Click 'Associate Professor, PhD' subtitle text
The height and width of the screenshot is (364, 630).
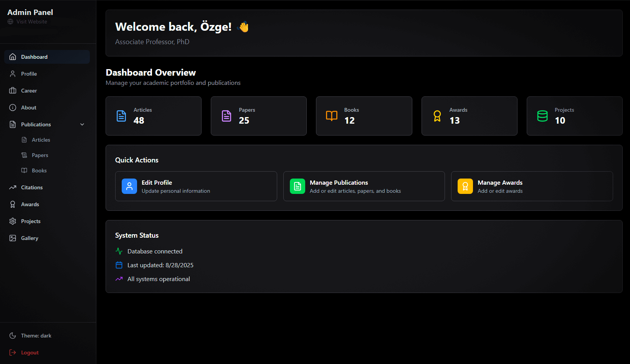tap(152, 42)
